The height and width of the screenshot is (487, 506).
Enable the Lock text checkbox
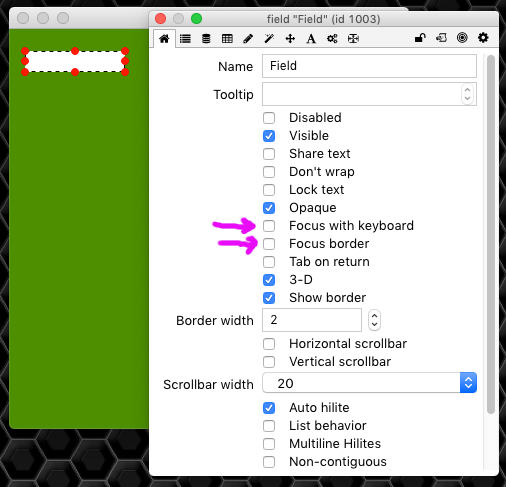click(269, 190)
